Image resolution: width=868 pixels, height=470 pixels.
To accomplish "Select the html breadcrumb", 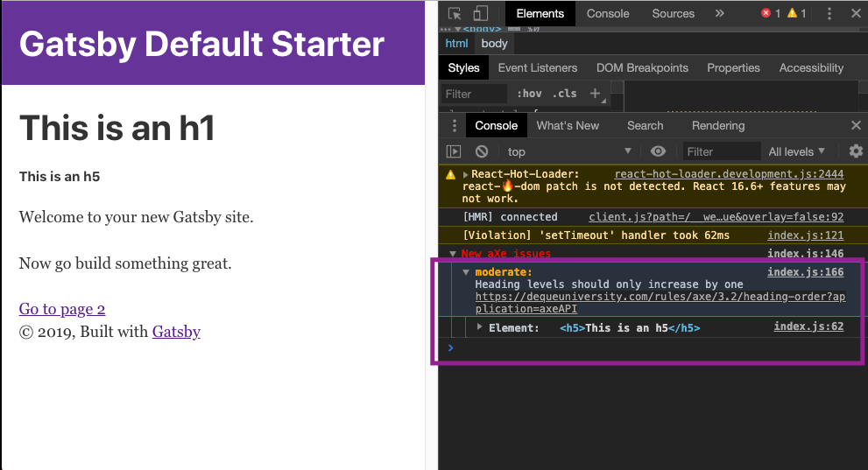I will click(456, 43).
